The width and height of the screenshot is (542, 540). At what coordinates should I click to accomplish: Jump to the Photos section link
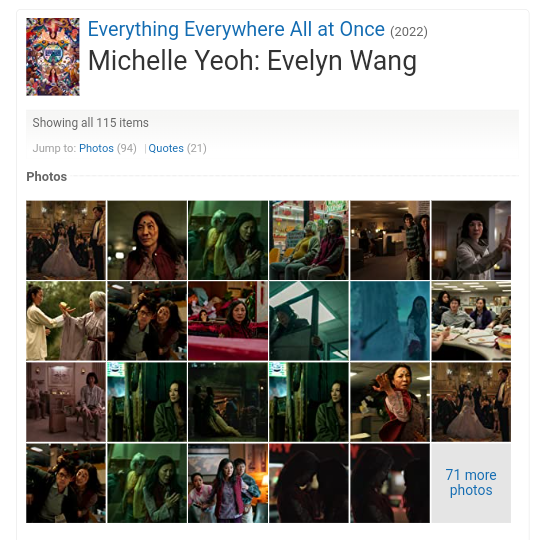(x=96, y=148)
